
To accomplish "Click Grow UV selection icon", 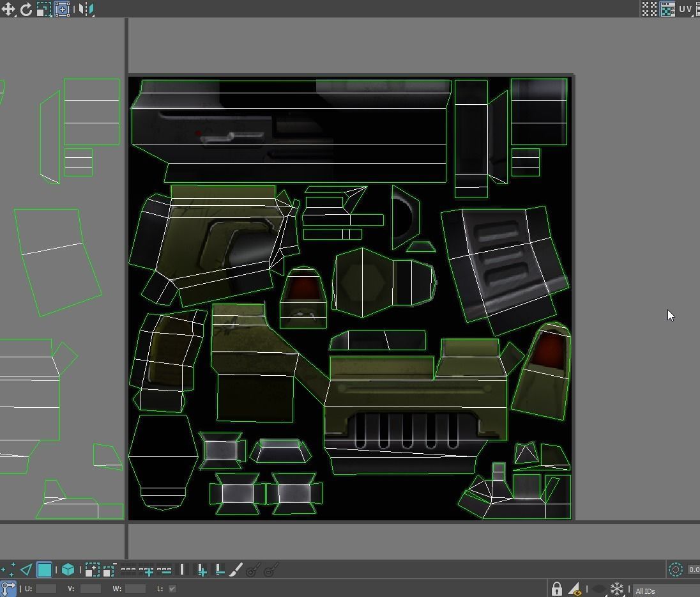I will point(92,570).
